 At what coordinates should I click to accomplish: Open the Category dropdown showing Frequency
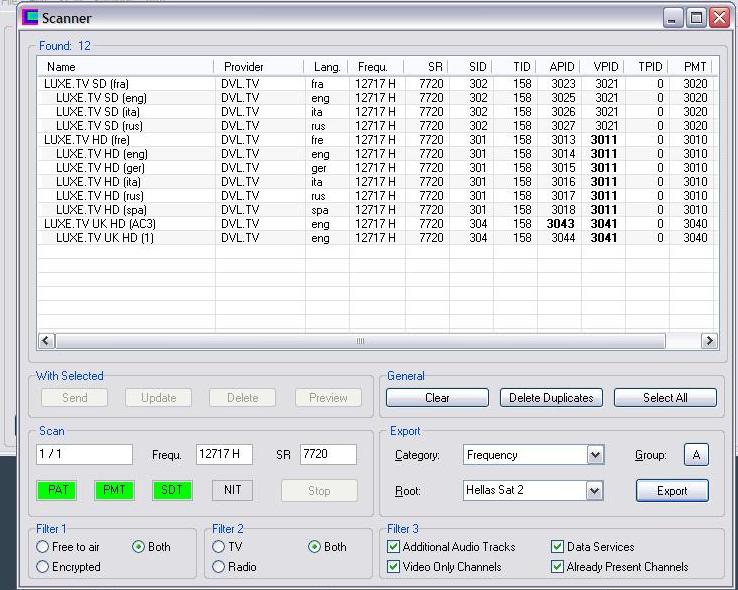(595, 455)
